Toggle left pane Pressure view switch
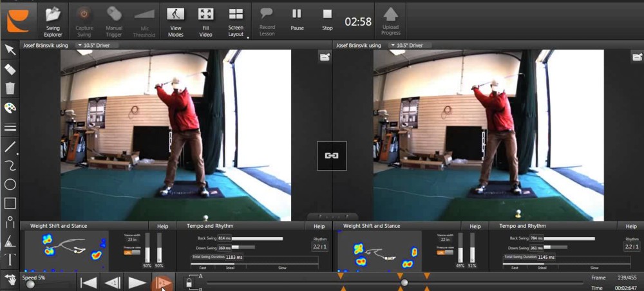 click(128, 252)
